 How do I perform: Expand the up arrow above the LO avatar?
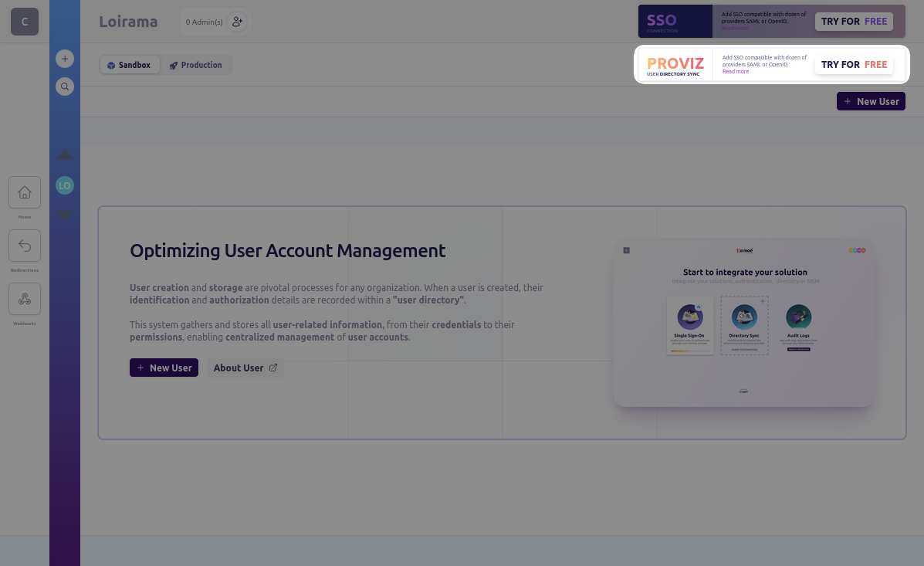pyautogui.click(x=65, y=154)
